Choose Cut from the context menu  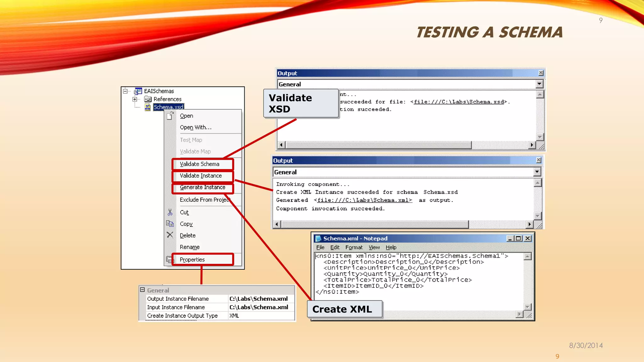tap(184, 212)
